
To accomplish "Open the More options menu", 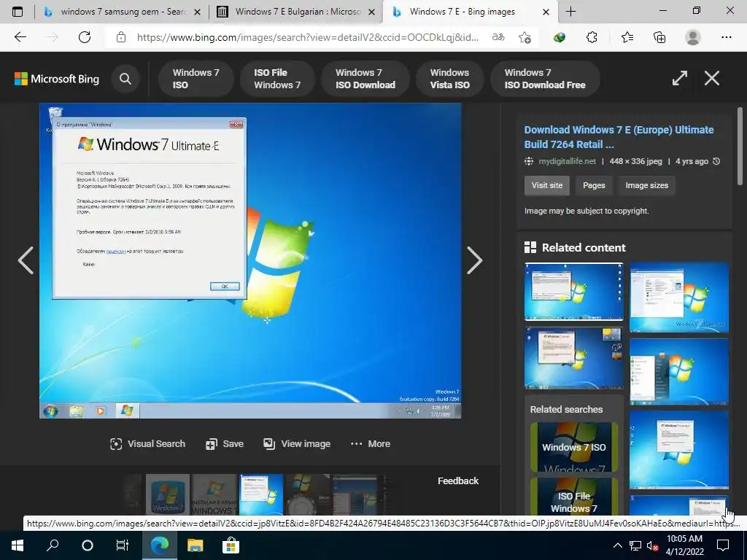I will pyautogui.click(x=371, y=444).
